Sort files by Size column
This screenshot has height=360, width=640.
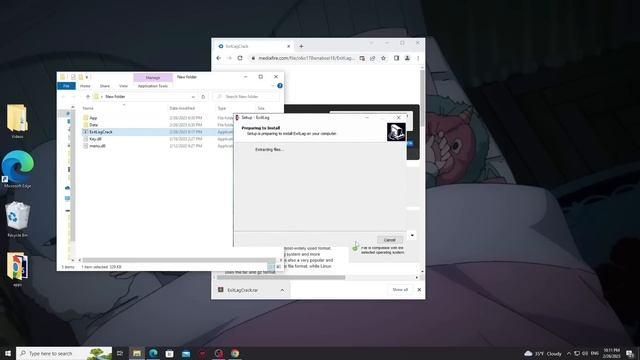point(261,108)
